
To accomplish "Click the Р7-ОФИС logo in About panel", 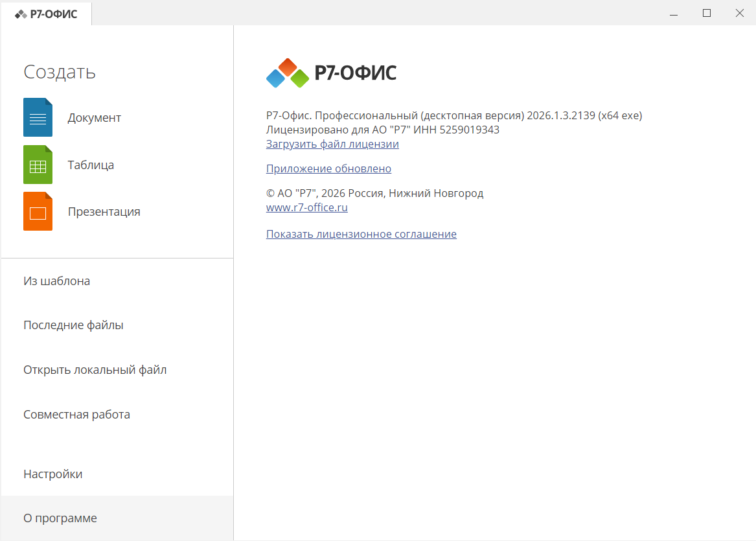I will pyautogui.click(x=331, y=73).
